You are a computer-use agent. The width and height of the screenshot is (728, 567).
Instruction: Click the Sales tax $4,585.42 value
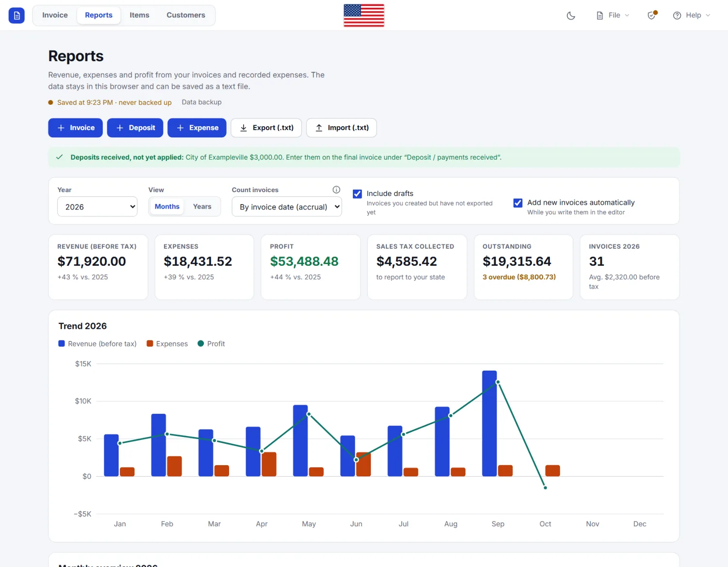pyautogui.click(x=407, y=261)
